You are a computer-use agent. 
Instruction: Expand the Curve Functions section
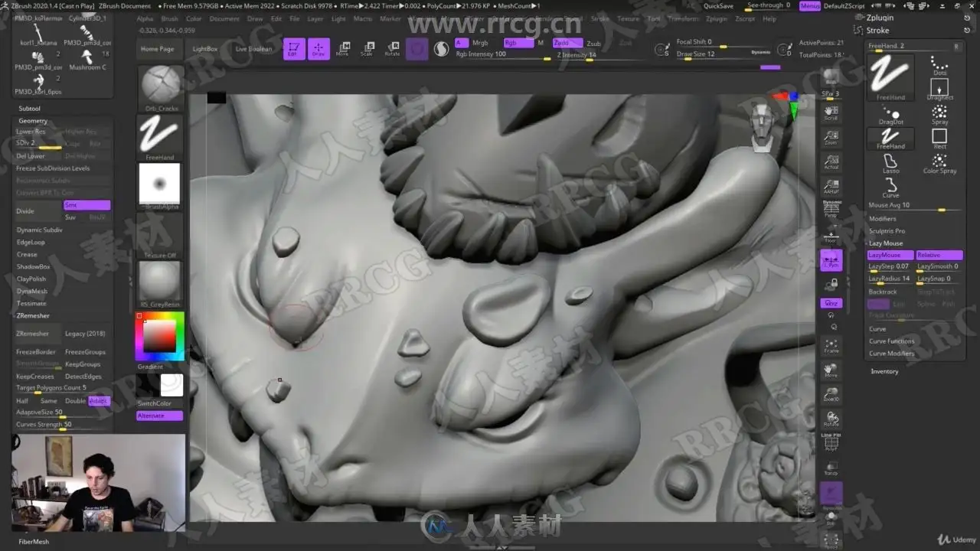pos(891,341)
